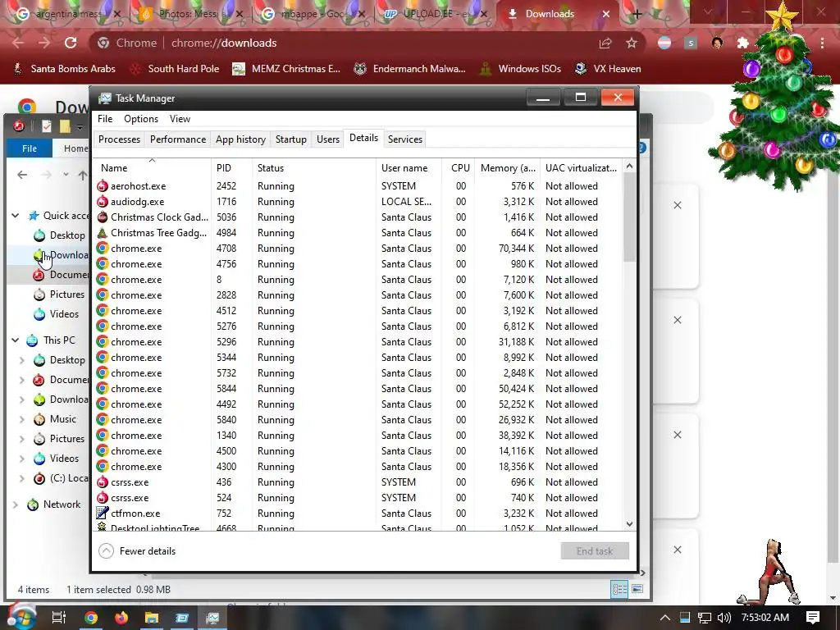Screen dimensions: 840x630
Task: Switch to Startup tab
Action: (291, 139)
